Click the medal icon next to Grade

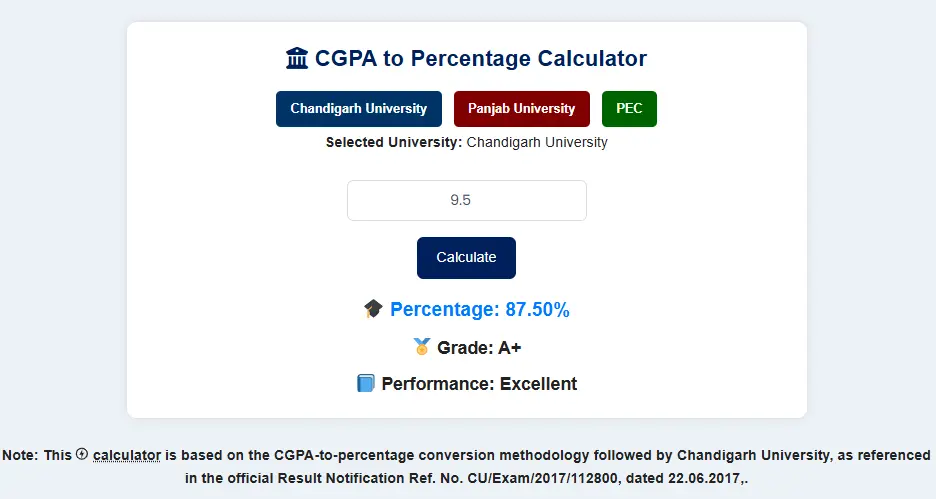coord(422,347)
